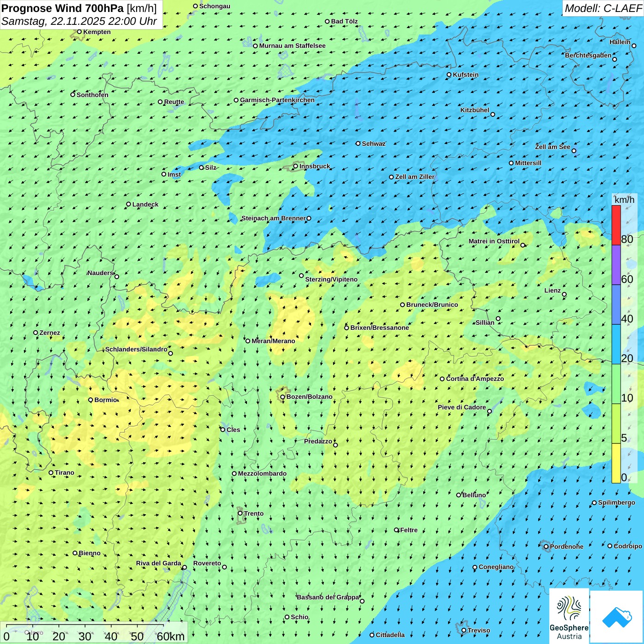This screenshot has width=644, height=644.
Task: Click the Trento city marker
Action: click(240, 513)
